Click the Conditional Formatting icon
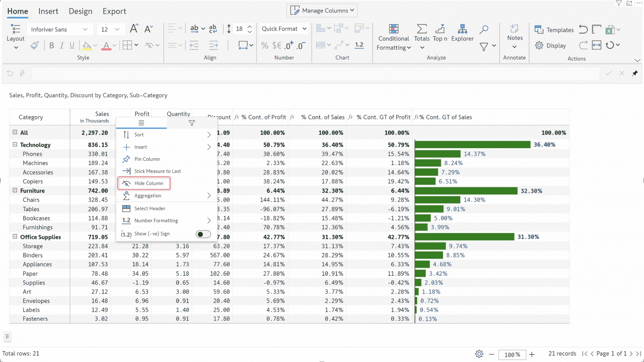 393,29
